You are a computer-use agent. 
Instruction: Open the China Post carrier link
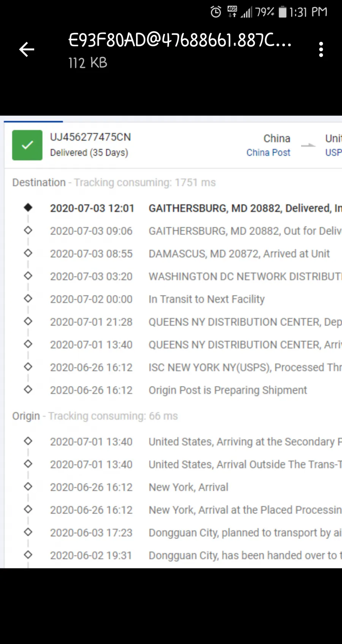click(268, 152)
